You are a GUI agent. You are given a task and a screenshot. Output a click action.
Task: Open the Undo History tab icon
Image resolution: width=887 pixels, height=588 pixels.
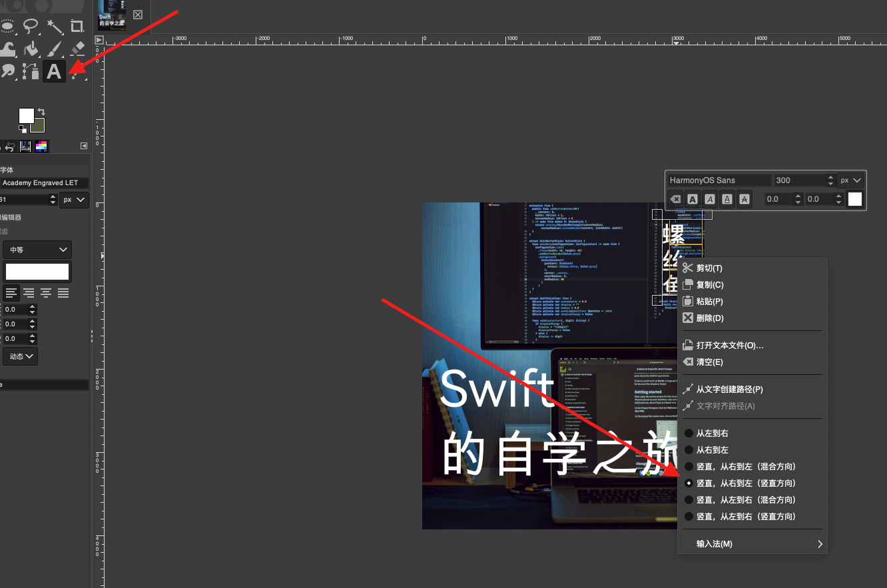10,147
